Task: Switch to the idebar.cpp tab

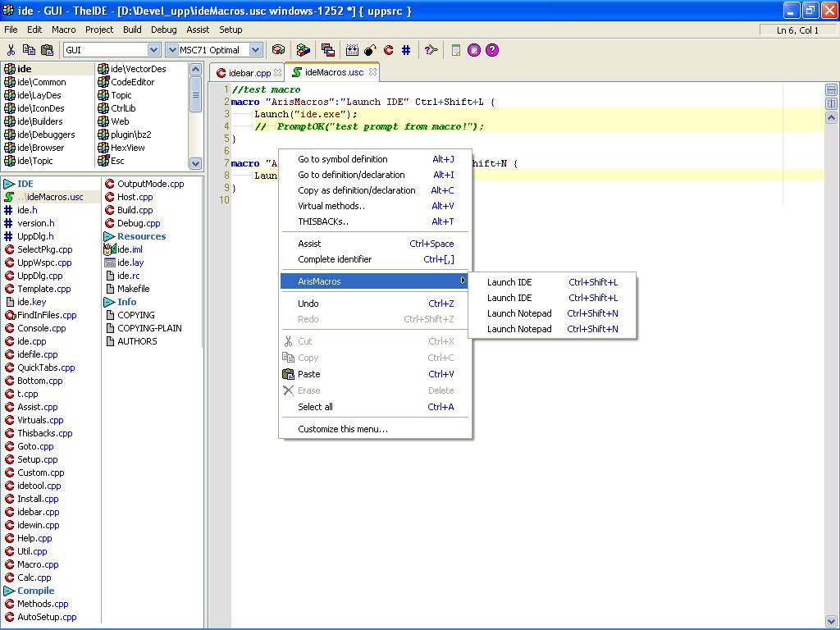Action: 249,73
